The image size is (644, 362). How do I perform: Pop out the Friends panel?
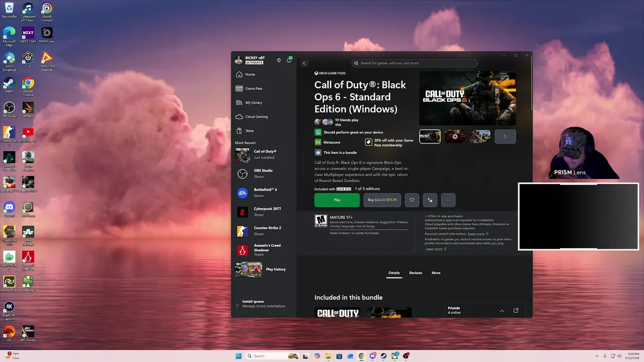coord(516,311)
